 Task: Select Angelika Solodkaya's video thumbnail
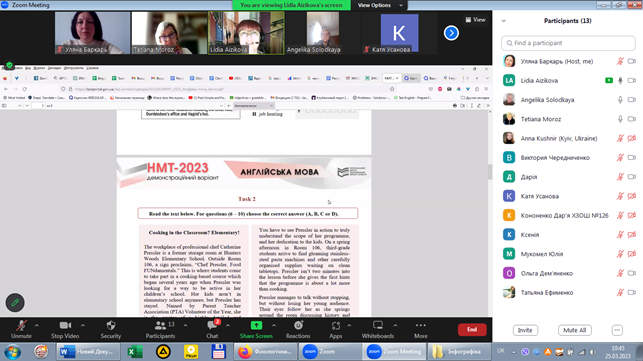tap(323, 33)
